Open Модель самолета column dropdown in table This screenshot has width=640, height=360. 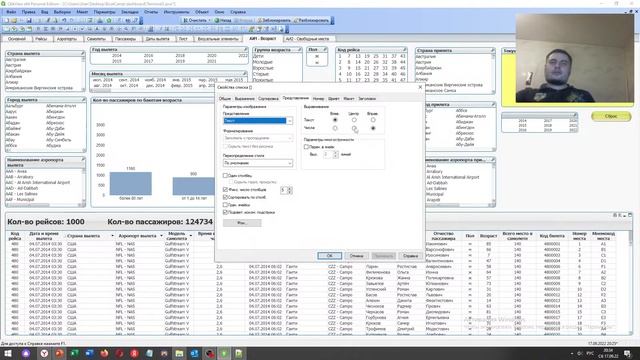pyautogui.click(x=191, y=236)
